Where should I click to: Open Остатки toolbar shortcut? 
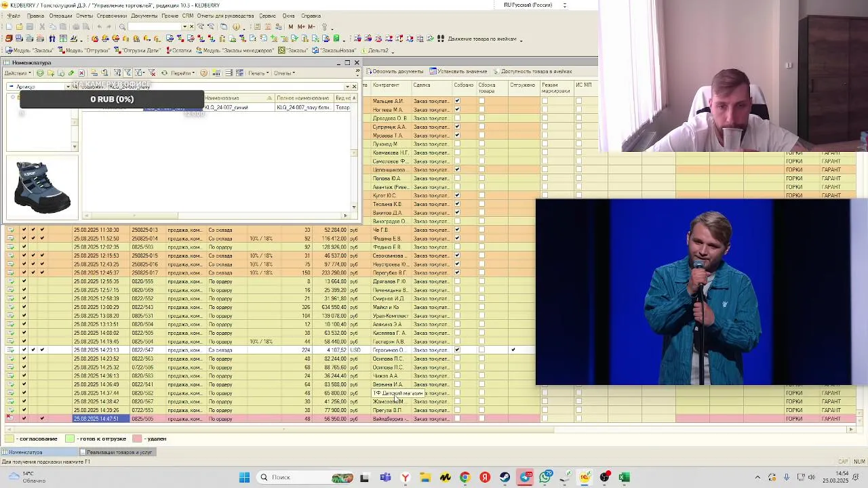pos(179,51)
